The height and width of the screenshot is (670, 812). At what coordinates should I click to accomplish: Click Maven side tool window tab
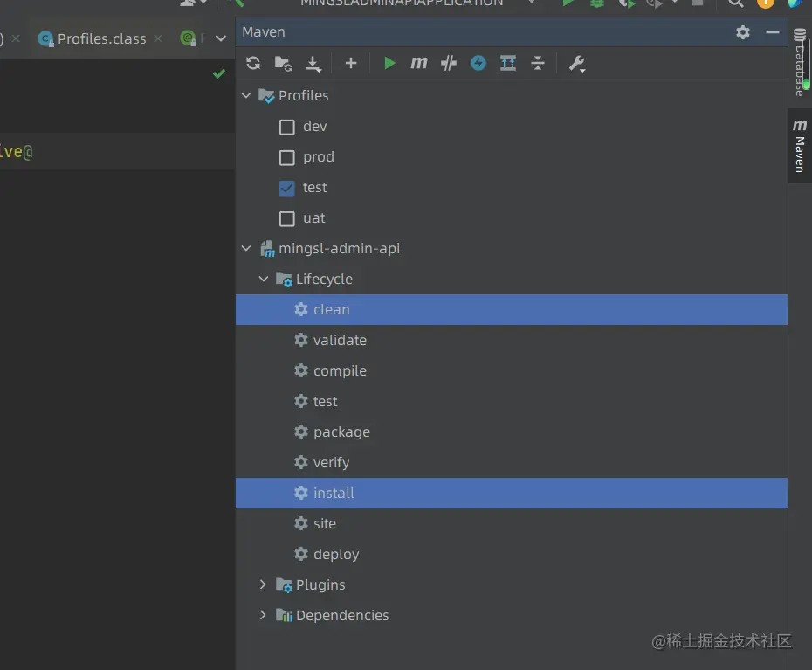tap(800, 146)
